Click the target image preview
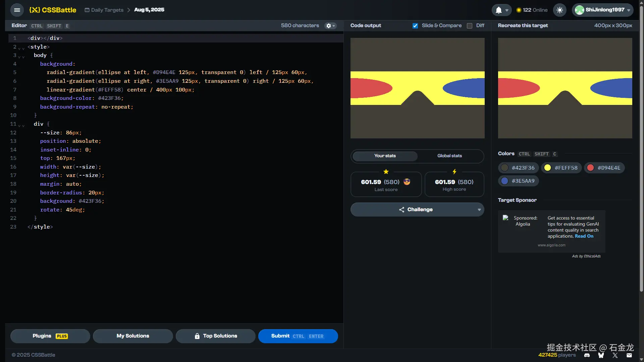 [x=565, y=88]
